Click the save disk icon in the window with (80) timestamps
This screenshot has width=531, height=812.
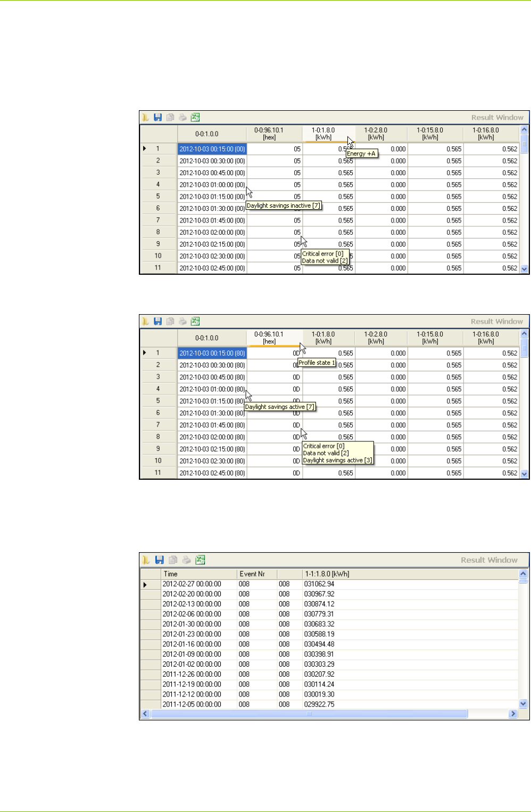pos(157,322)
